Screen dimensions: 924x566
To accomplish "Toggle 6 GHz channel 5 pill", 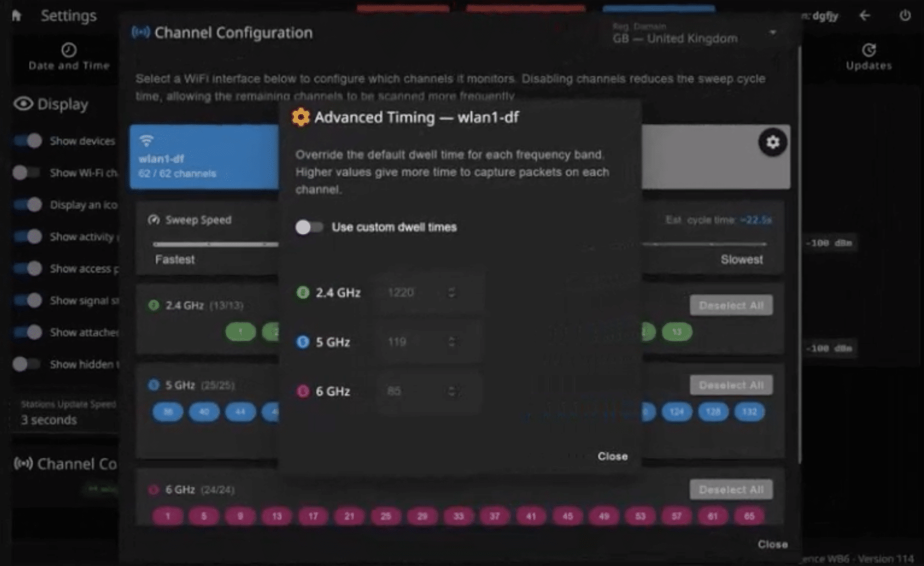I will click(x=204, y=516).
